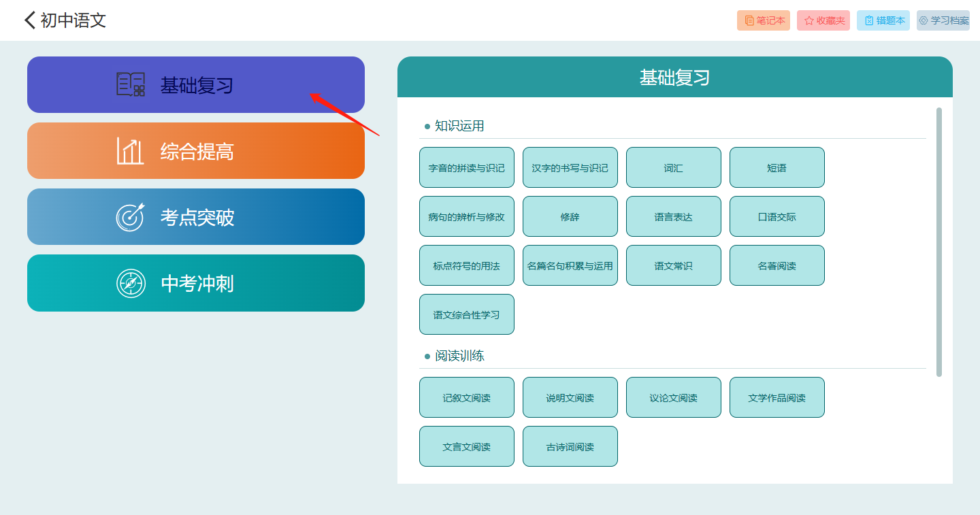Open the 收藏夹 favorites star icon
This screenshot has height=515, width=980.
click(809, 21)
